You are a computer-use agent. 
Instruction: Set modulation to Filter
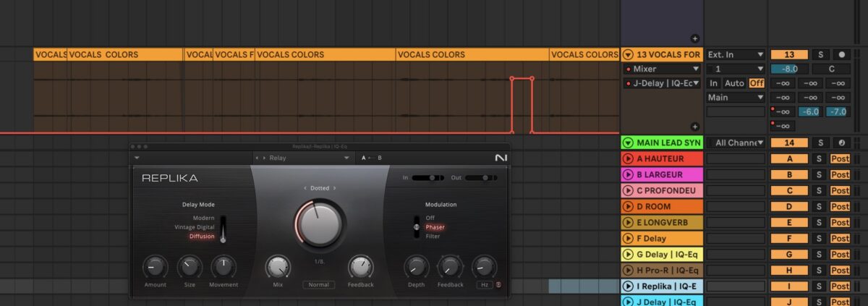pos(433,236)
